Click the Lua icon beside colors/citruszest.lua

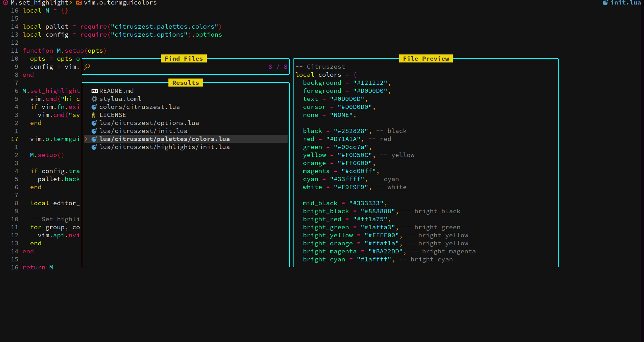tap(94, 107)
